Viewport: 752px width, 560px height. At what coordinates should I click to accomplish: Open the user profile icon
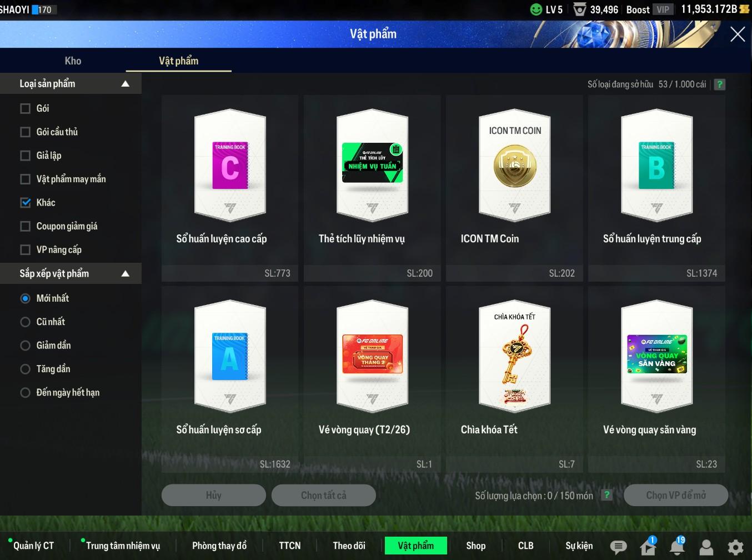pyautogui.click(x=706, y=547)
